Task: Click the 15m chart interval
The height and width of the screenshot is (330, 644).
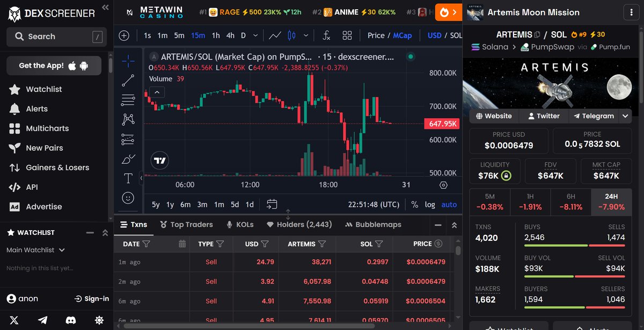Action: click(198, 35)
